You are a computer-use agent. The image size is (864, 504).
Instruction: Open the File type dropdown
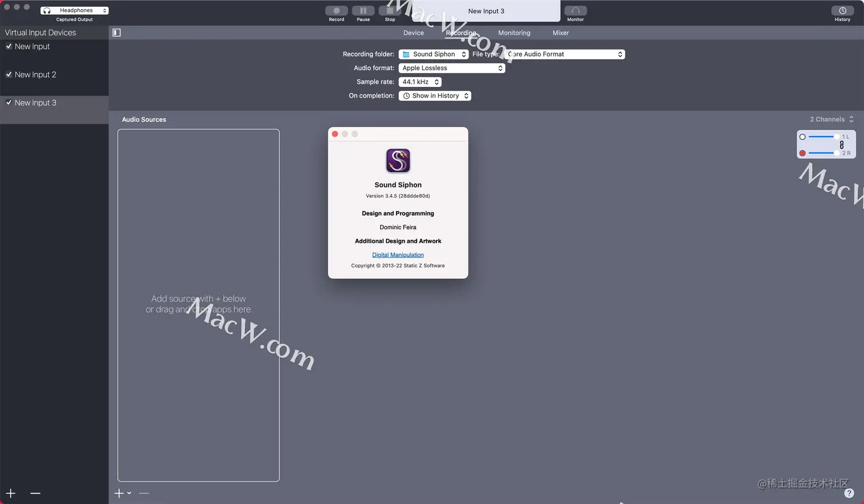pyautogui.click(x=565, y=54)
